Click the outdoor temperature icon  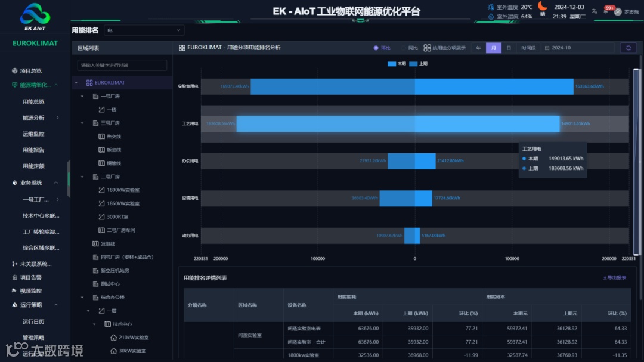[491, 7]
